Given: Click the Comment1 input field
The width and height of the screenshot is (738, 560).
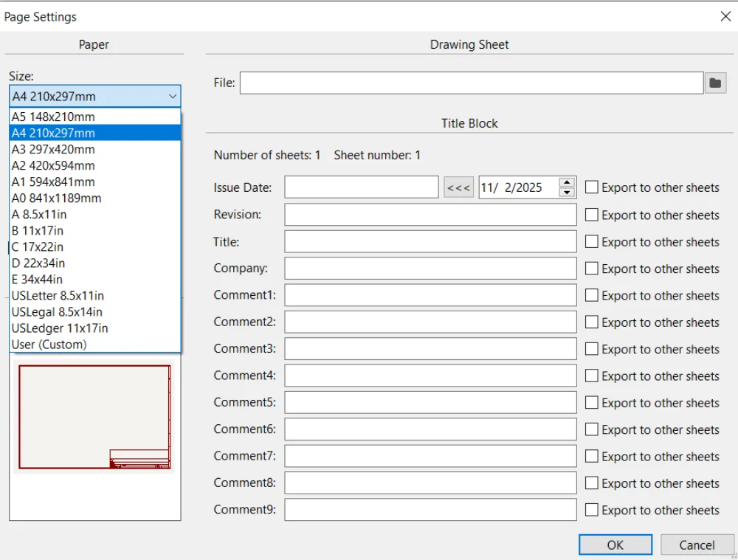Looking at the screenshot, I should pos(430,294).
